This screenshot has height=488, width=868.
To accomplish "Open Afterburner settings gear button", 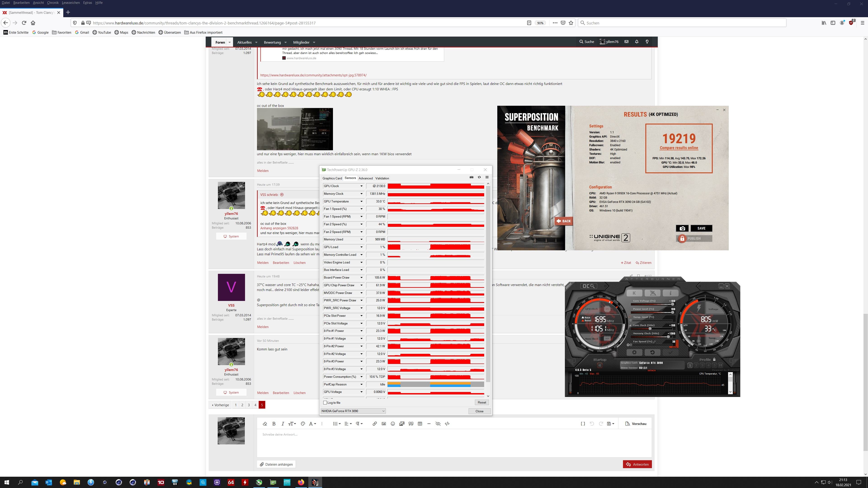I will tap(634, 352).
